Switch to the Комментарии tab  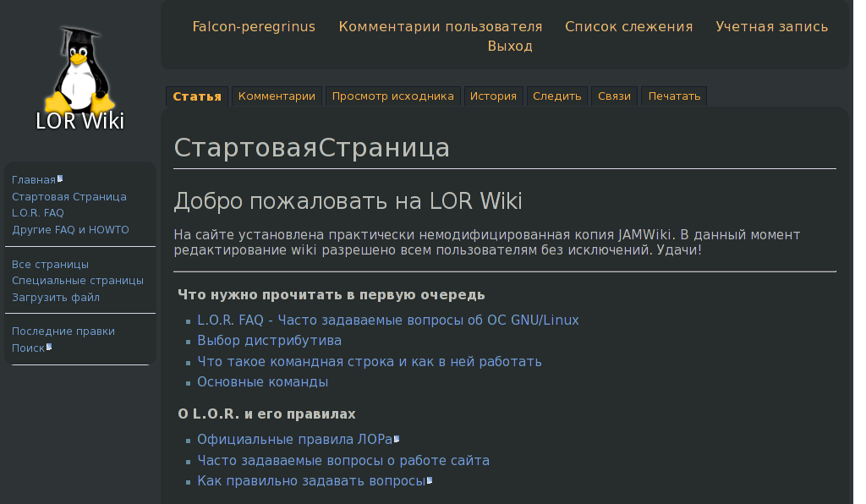tap(276, 96)
